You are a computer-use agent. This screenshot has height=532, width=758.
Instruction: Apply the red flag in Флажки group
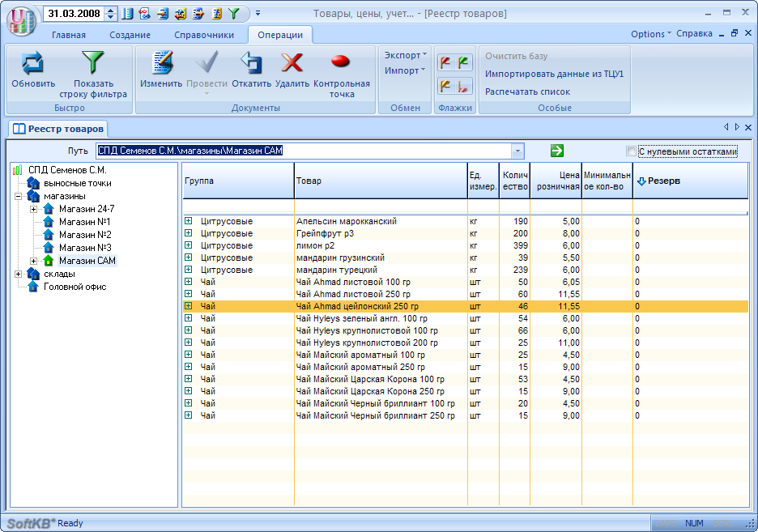[x=445, y=62]
